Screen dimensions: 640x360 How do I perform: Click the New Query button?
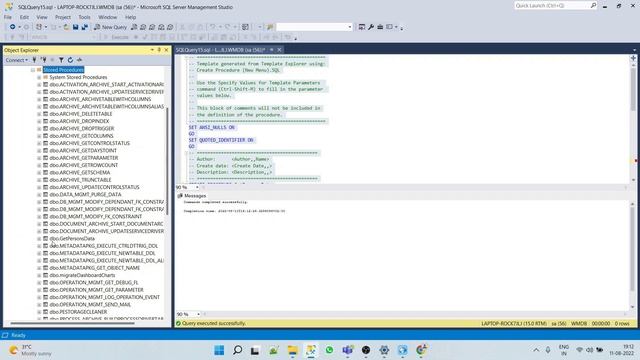[110, 27]
